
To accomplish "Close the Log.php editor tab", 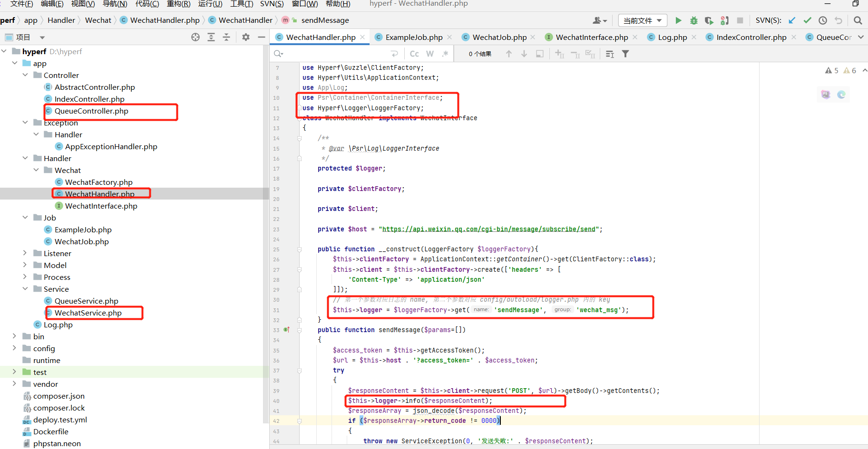I will 694,37.
